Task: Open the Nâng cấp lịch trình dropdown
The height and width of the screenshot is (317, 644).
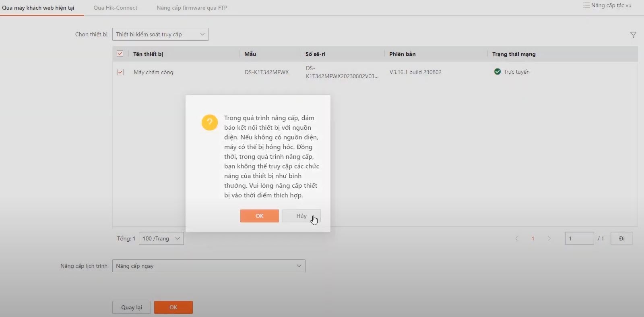Action: (208, 266)
